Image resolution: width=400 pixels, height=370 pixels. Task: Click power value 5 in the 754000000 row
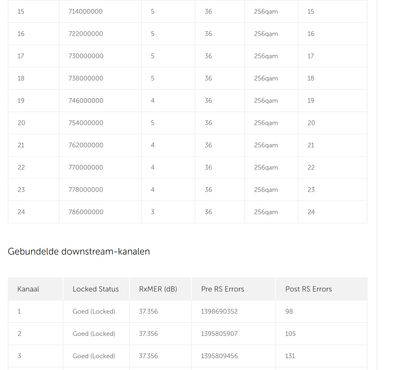152,123
